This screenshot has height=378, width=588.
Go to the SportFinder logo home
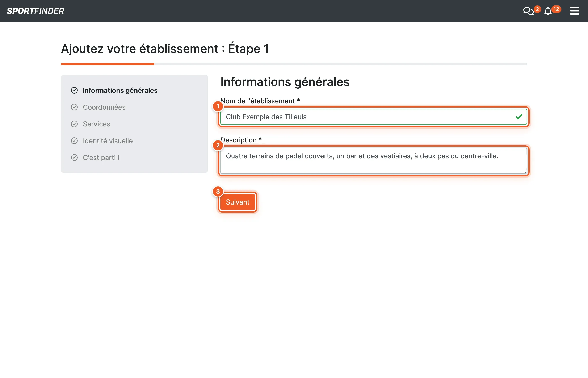pos(35,11)
